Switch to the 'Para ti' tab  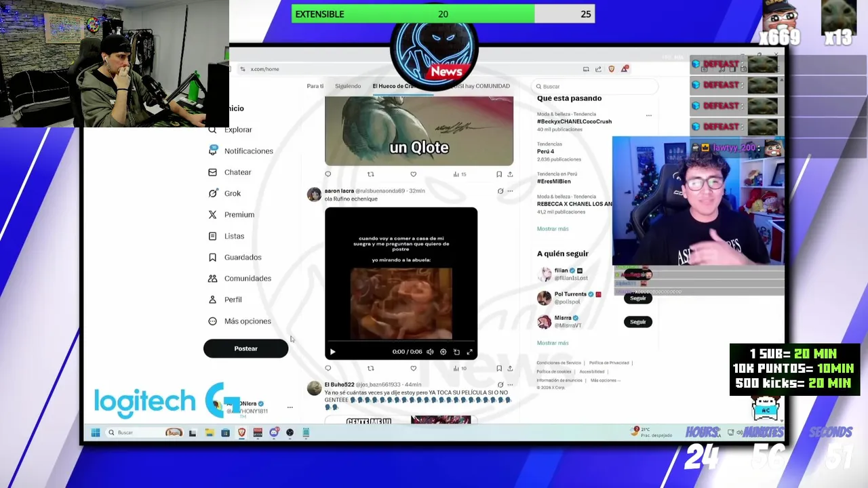tap(315, 86)
